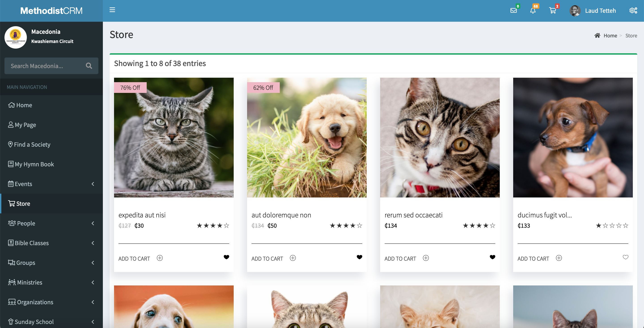Select the Store breadcrumb link
The width and height of the screenshot is (644, 328).
[631, 36]
